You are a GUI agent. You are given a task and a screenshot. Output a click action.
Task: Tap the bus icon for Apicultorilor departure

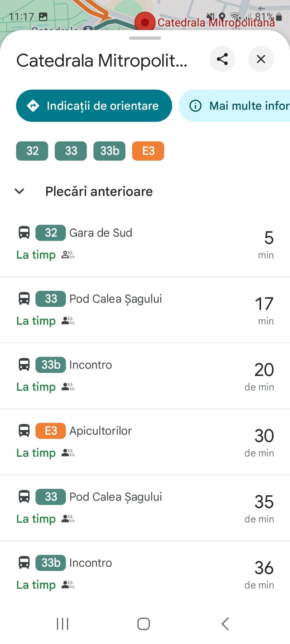coord(24,431)
